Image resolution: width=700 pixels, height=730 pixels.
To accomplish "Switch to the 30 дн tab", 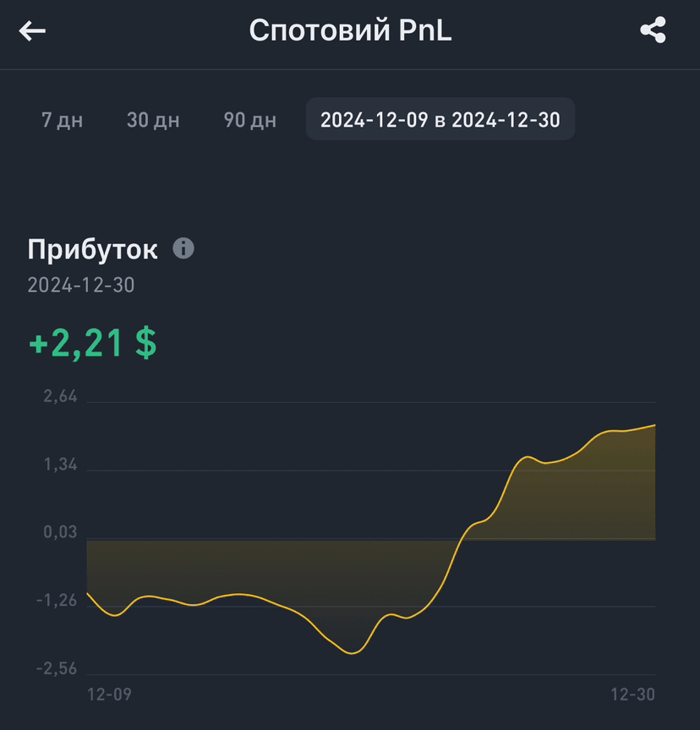I will (x=153, y=120).
